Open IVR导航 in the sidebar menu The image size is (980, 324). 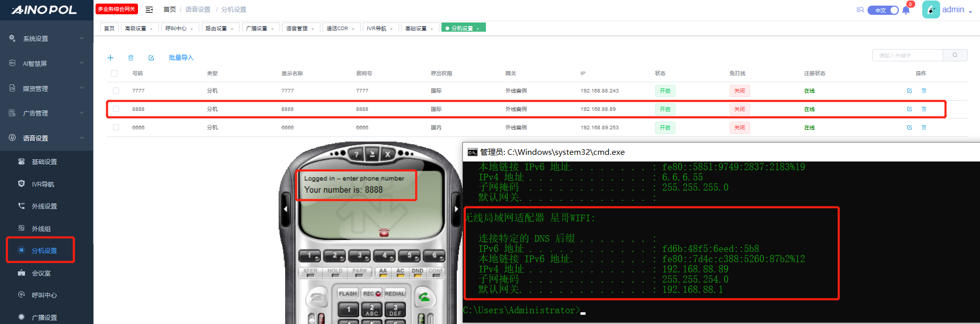[x=43, y=184]
